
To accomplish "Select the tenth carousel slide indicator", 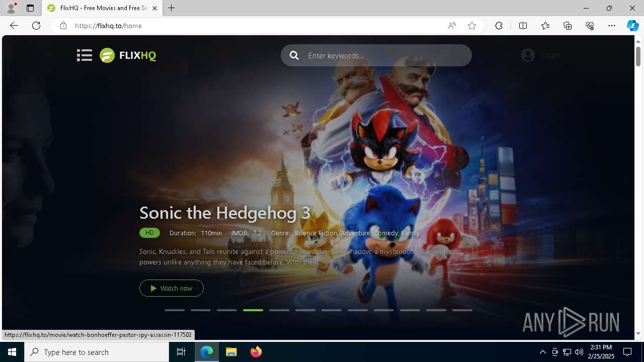I will click(410, 310).
